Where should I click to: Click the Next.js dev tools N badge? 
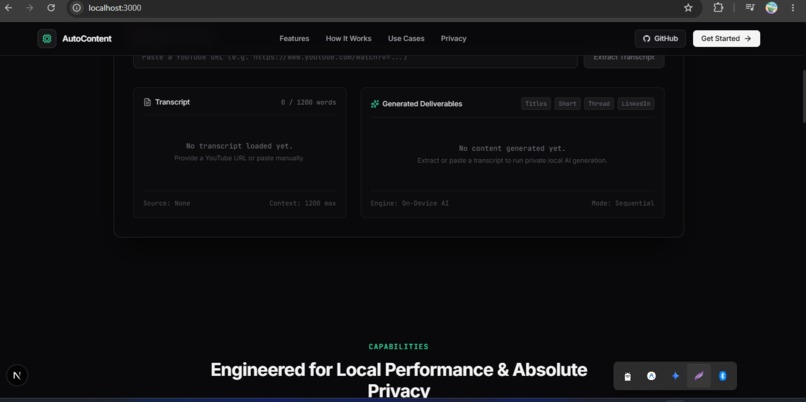pos(17,375)
